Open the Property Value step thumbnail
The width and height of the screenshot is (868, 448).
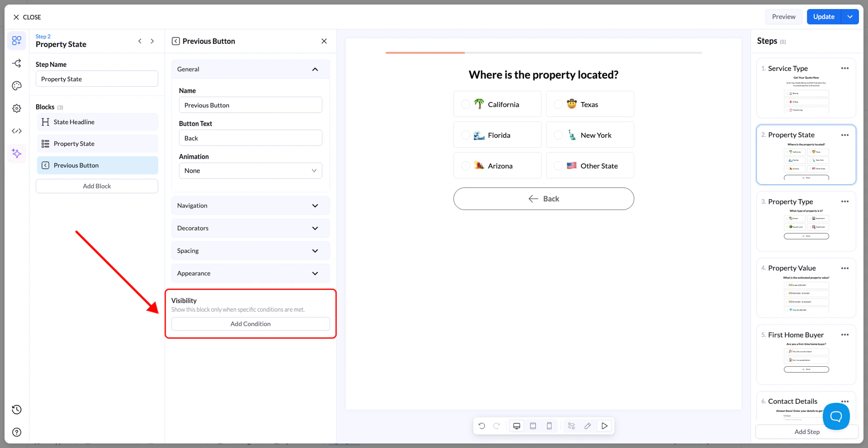point(806,288)
